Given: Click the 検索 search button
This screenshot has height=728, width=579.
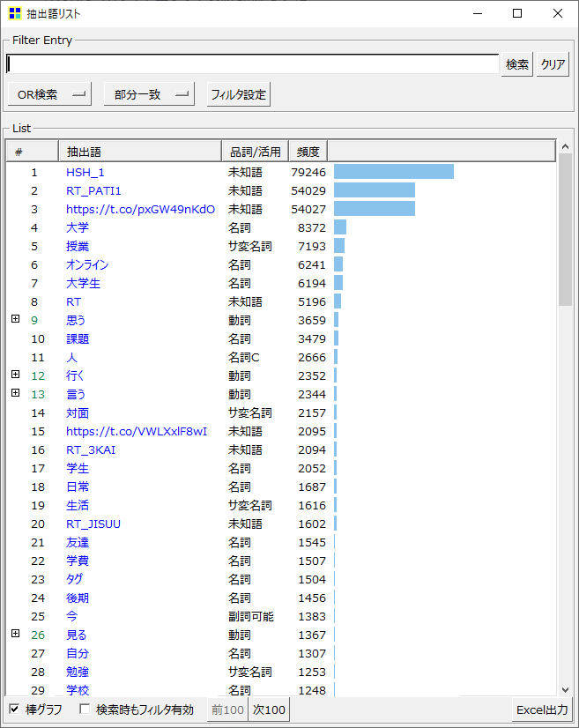Looking at the screenshot, I should 516,64.
